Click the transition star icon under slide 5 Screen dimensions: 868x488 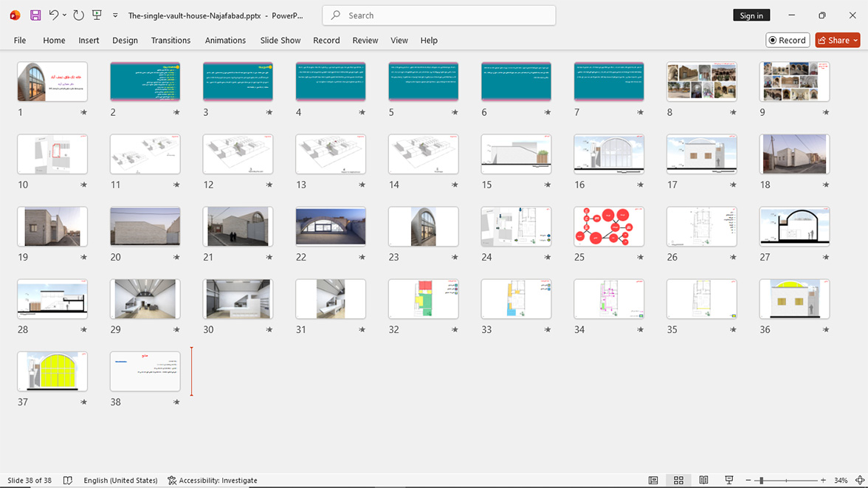click(x=455, y=112)
